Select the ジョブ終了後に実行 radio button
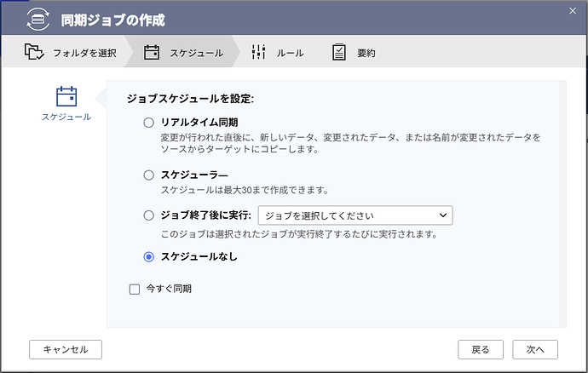588x373 pixels. tap(149, 215)
